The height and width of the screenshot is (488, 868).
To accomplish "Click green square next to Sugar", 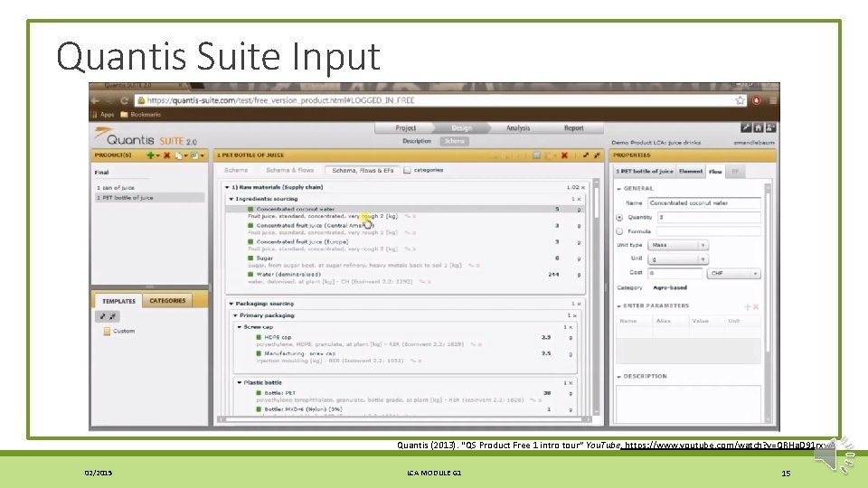I will click(x=250, y=258).
